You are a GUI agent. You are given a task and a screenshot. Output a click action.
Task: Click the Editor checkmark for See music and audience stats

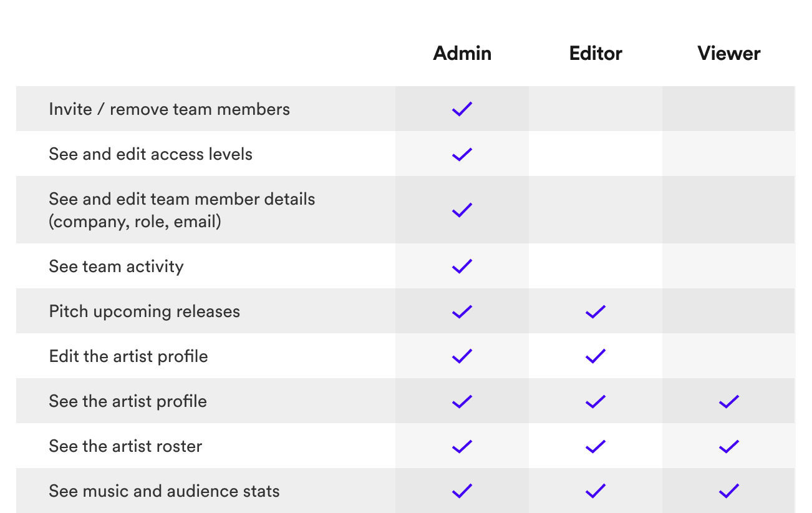pyautogui.click(x=596, y=491)
